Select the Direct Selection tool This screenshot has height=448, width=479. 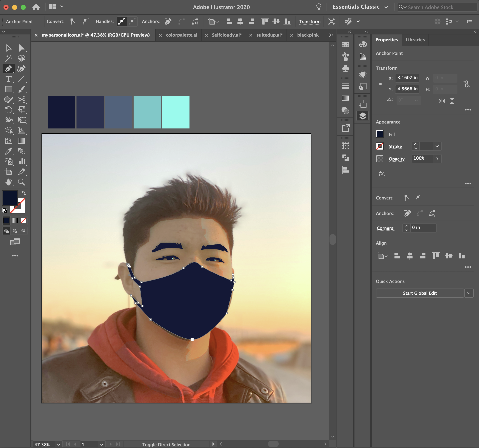click(x=22, y=48)
